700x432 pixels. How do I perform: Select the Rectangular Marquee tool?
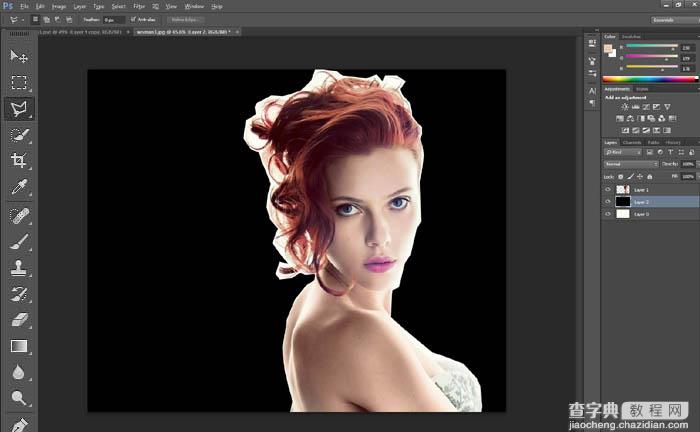19,83
